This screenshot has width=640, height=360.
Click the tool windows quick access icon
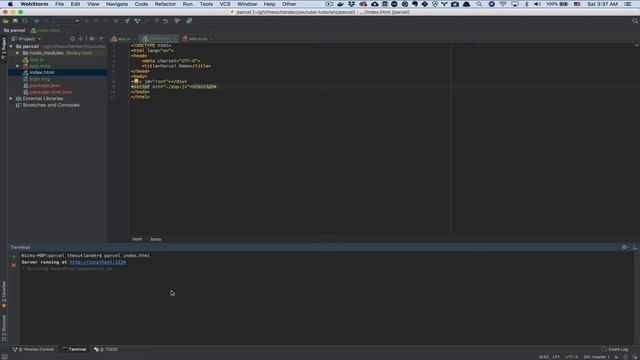tap(4, 357)
